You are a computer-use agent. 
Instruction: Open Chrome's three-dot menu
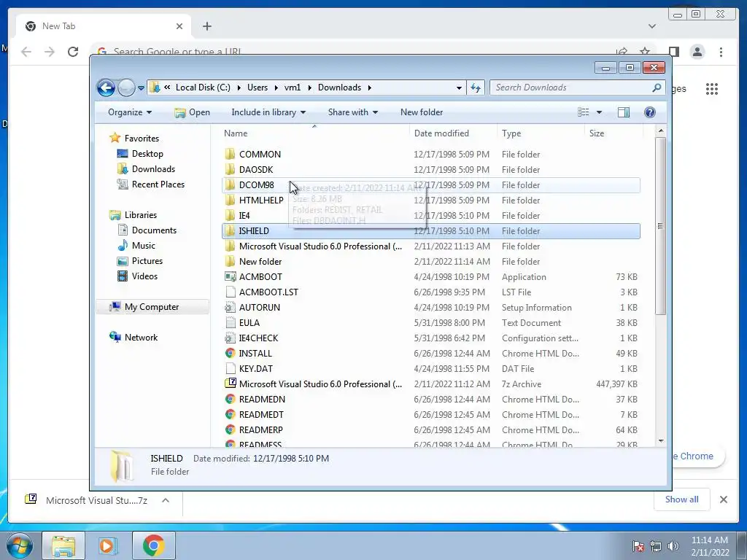pos(721,52)
